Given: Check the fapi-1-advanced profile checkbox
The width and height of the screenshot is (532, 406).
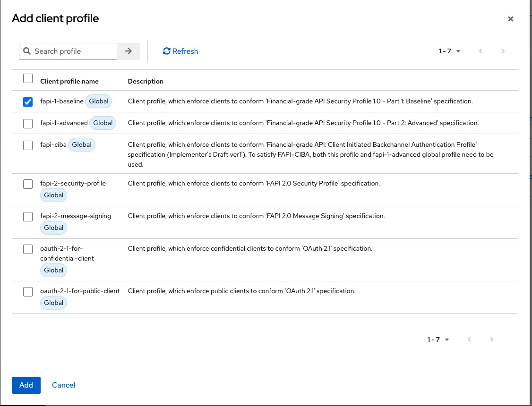Looking at the screenshot, I should click(x=28, y=123).
